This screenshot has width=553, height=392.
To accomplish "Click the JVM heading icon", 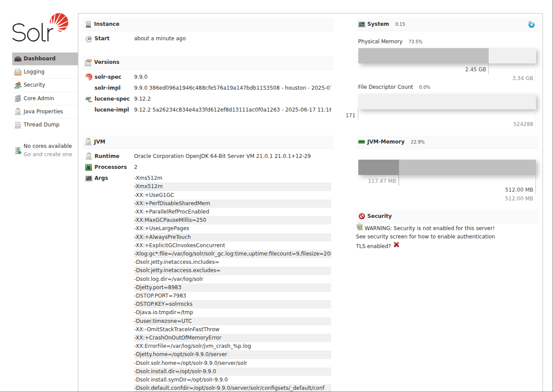I will [89, 142].
